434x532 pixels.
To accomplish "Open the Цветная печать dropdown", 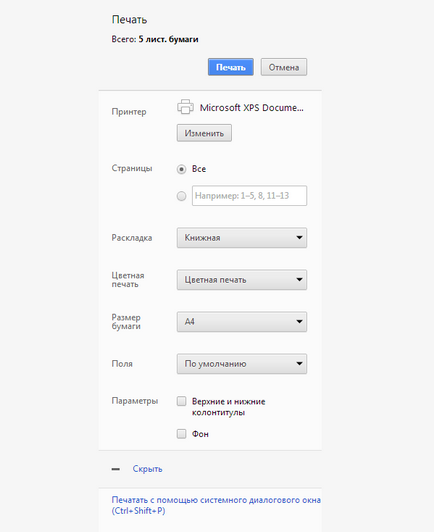I will coord(242,280).
